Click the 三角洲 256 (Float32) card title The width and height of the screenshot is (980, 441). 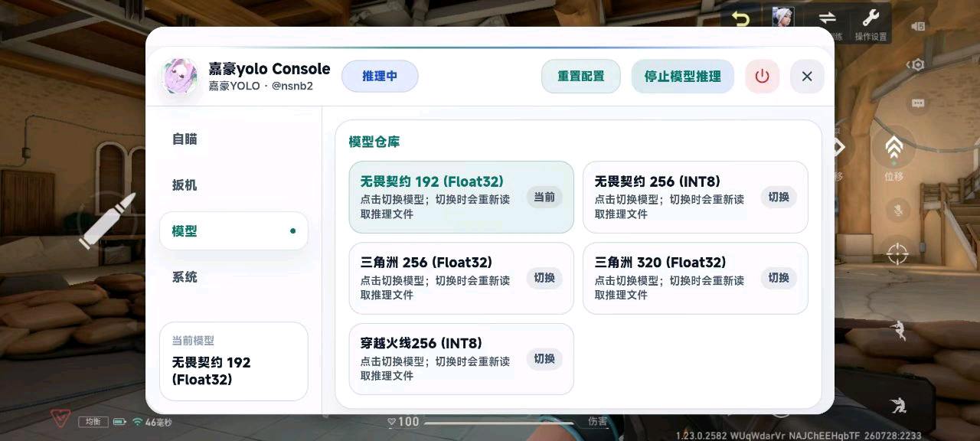coord(426,263)
